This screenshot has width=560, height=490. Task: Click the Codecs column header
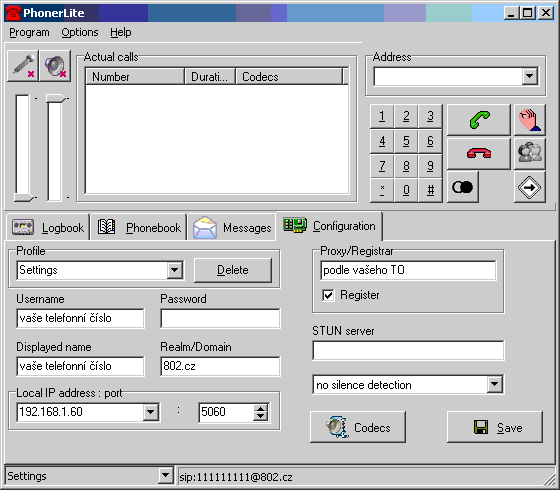coord(289,76)
